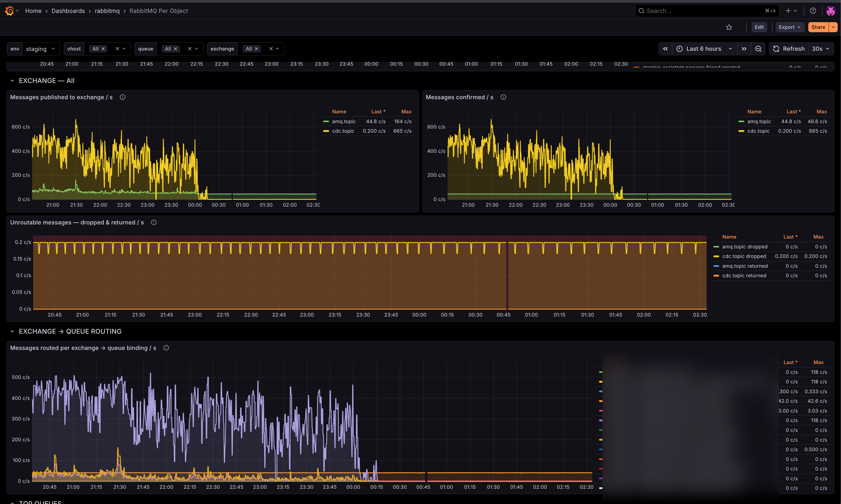Image resolution: width=841 pixels, height=504 pixels.
Task: Expand the exchange variable dropdown
Action: (277, 49)
